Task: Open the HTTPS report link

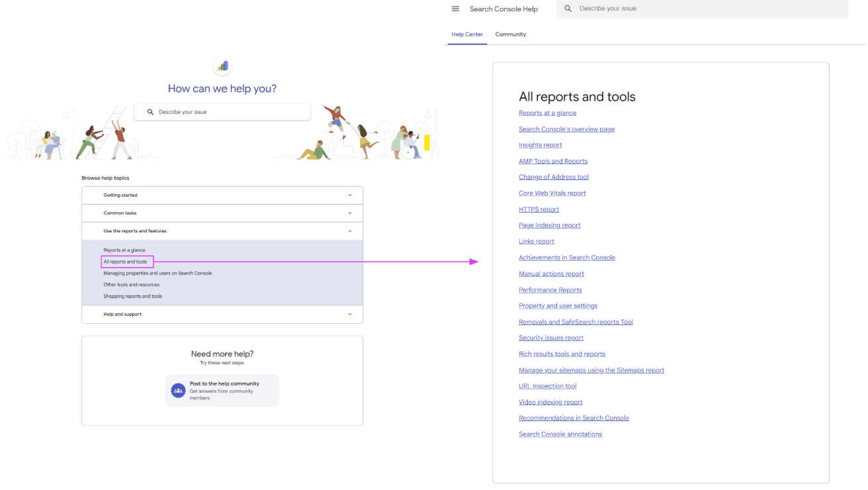Action: (539, 209)
